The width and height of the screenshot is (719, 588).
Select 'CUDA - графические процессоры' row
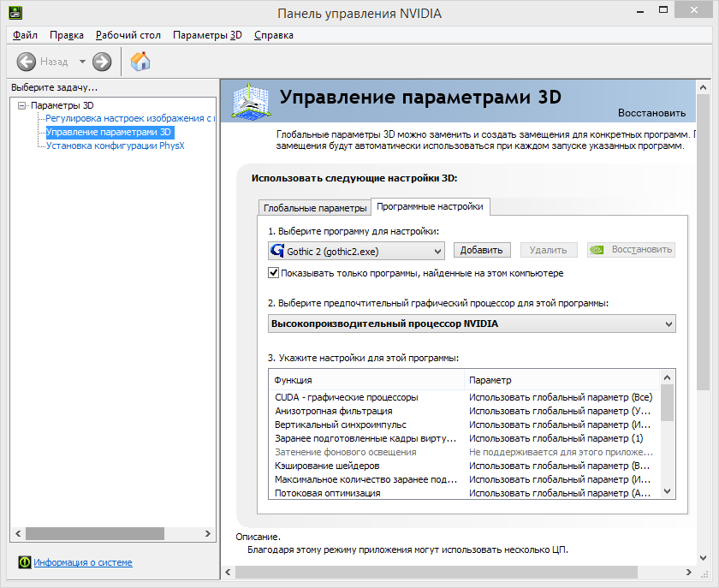(x=465, y=397)
